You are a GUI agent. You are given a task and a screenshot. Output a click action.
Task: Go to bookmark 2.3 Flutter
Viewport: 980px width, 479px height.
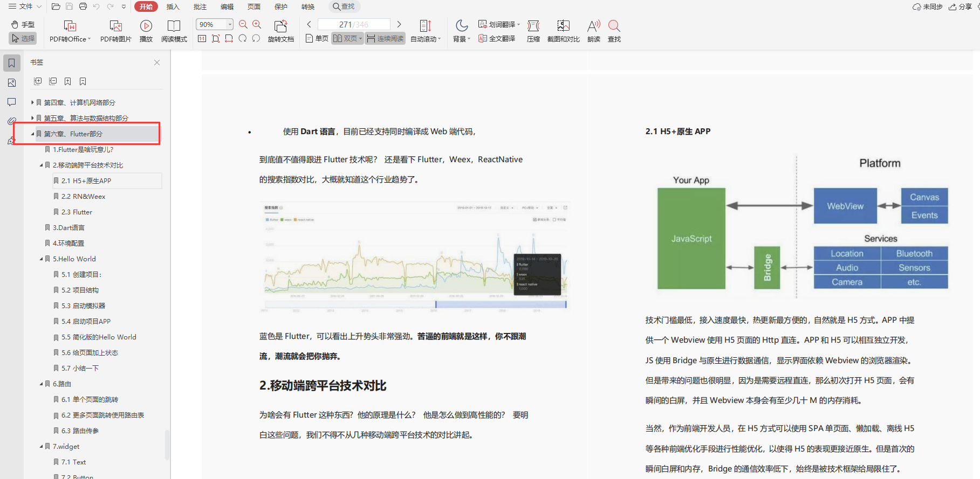tap(77, 212)
